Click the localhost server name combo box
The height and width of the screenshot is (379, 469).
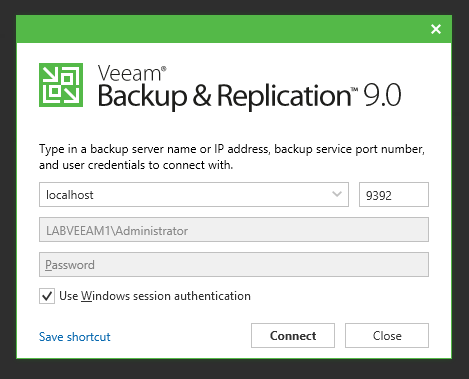tap(194, 194)
